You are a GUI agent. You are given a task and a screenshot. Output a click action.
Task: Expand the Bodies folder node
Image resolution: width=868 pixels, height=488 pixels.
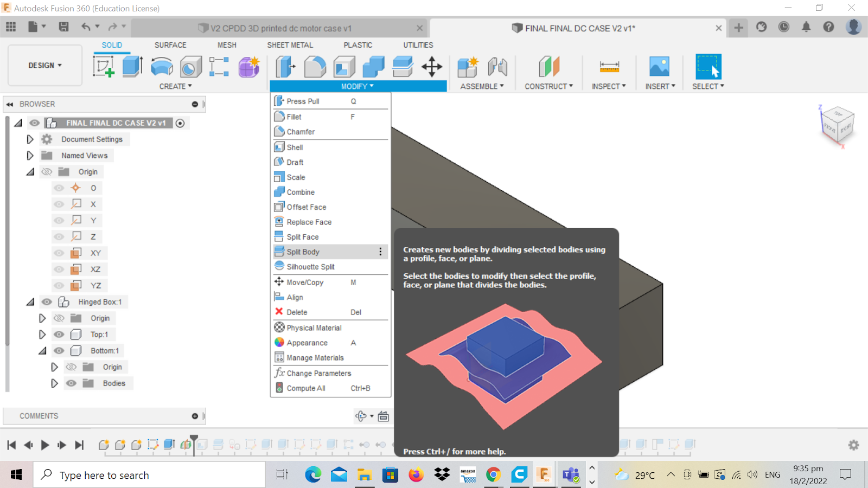(x=54, y=383)
